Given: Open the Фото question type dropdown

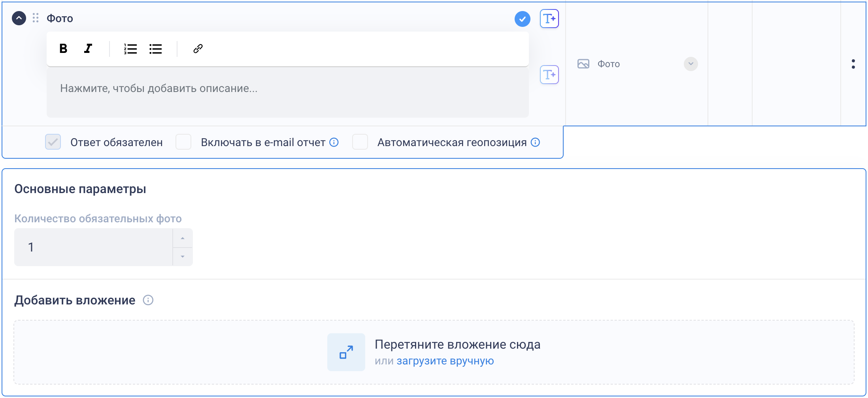Looking at the screenshot, I should [x=691, y=64].
